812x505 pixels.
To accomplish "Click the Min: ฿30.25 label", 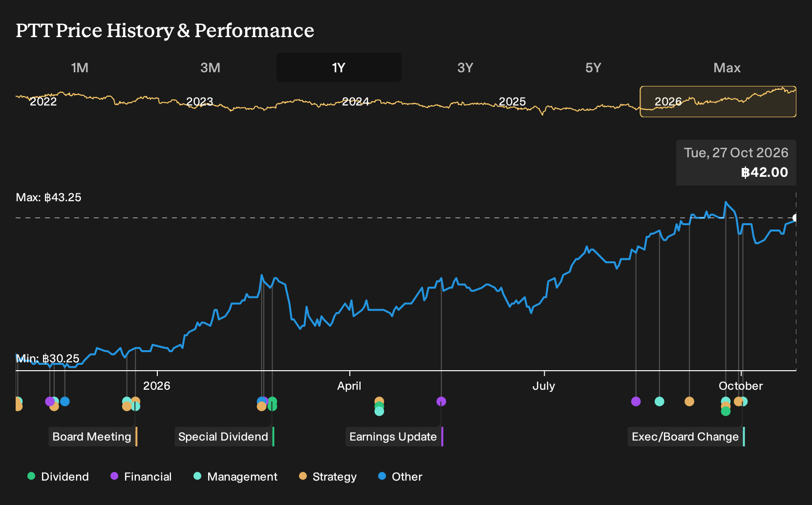I will (47, 358).
